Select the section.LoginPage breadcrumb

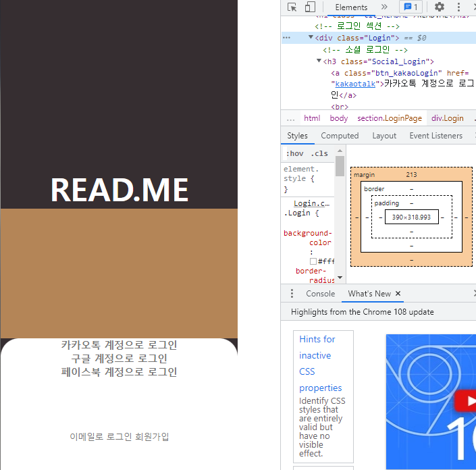pos(390,118)
